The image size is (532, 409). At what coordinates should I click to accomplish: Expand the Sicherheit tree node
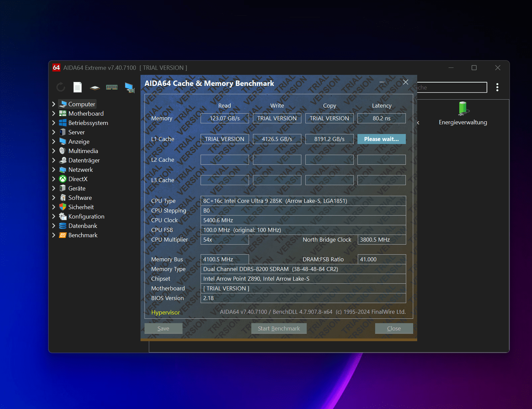tap(54, 207)
